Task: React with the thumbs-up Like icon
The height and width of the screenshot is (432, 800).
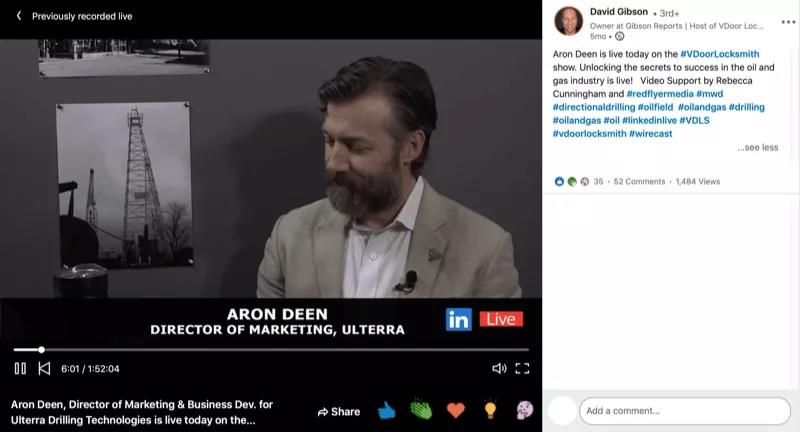Action: (x=387, y=410)
